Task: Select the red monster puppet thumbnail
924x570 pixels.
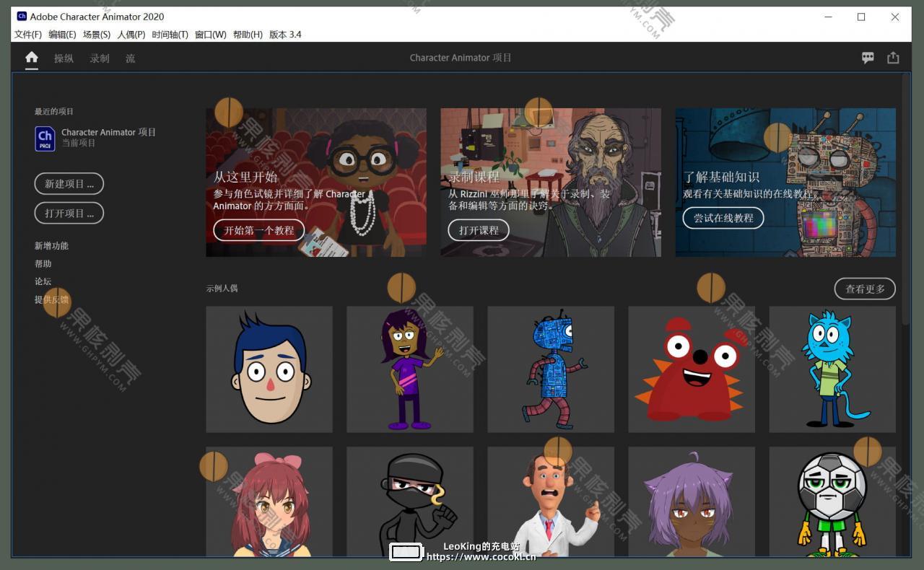Action: 691,369
